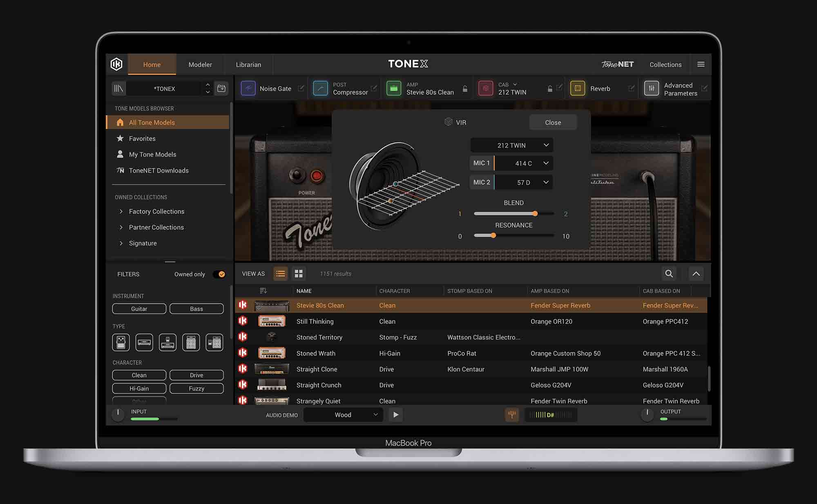Toggle Guitar instrument filter
Screen dimensions: 817x504
(139, 309)
